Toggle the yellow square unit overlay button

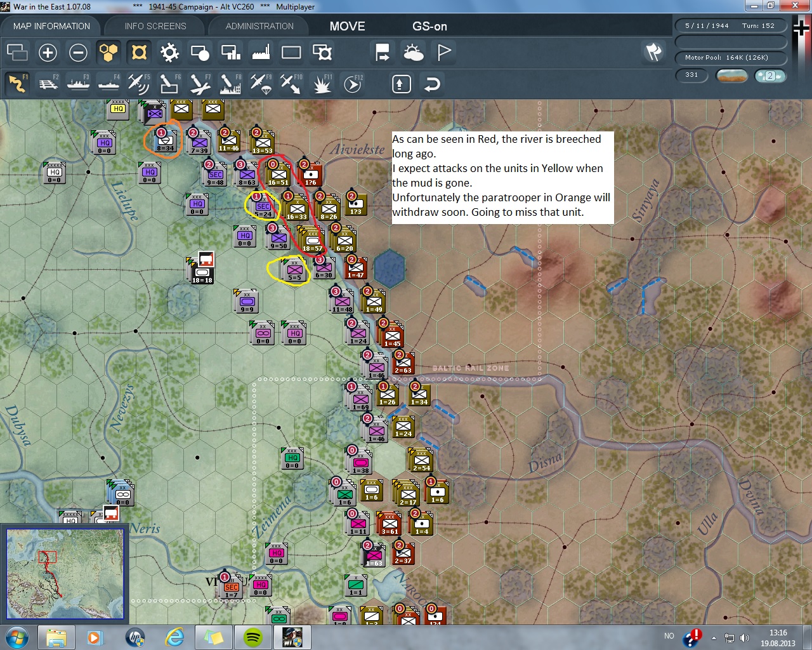(x=139, y=52)
